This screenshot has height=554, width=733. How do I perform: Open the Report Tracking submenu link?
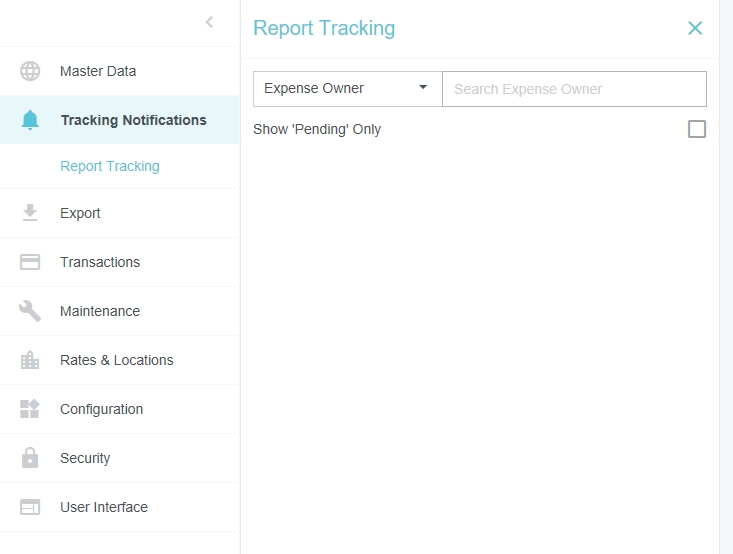point(110,166)
